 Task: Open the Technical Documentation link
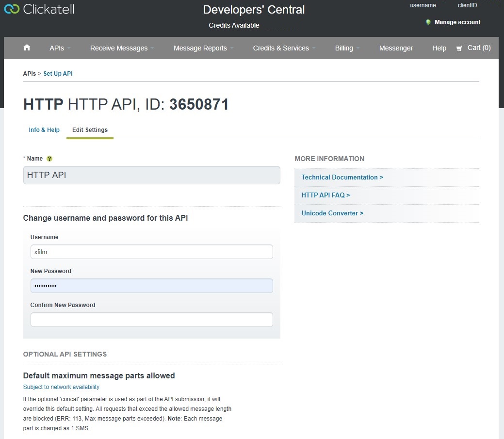click(342, 177)
